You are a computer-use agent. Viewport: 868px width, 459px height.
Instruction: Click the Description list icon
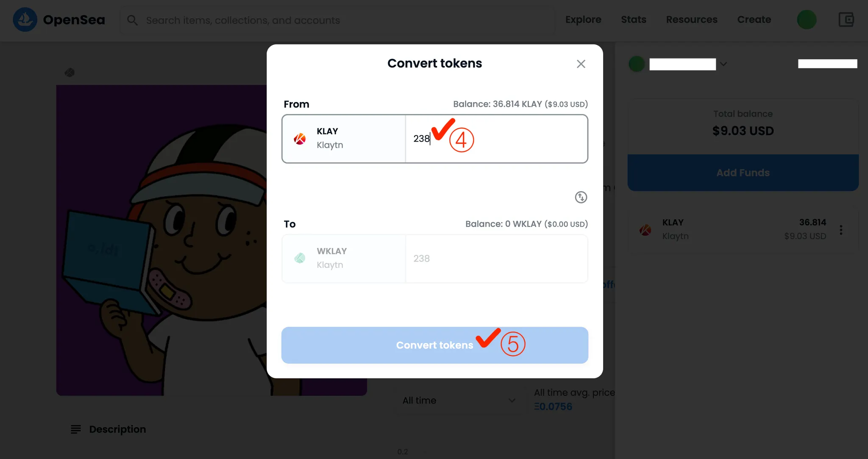coord(76,429)
